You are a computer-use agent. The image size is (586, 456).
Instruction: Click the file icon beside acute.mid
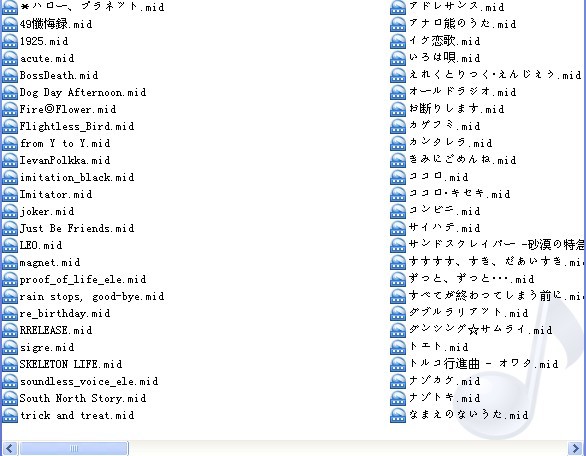click(10, 58)
